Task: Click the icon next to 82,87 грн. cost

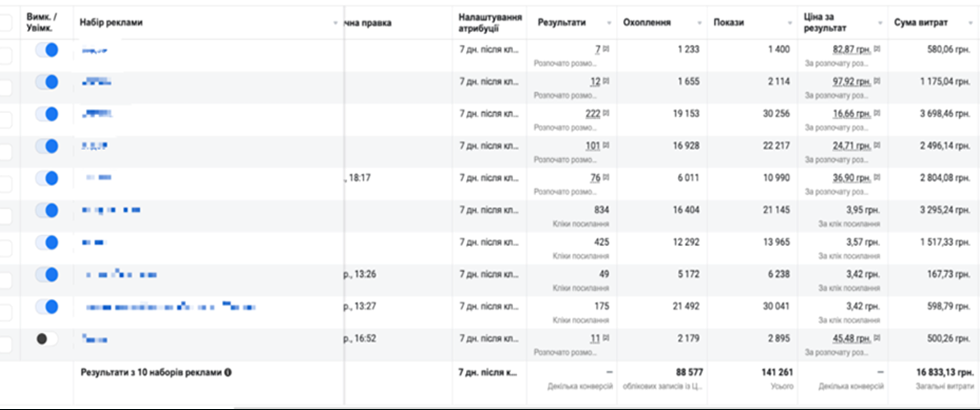Action: coord(877,49)
